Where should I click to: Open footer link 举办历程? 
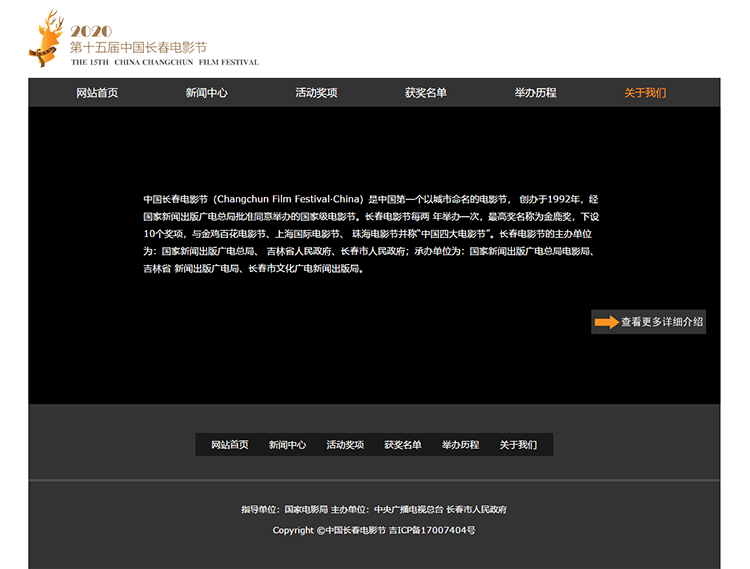click(x=461, y=445)
